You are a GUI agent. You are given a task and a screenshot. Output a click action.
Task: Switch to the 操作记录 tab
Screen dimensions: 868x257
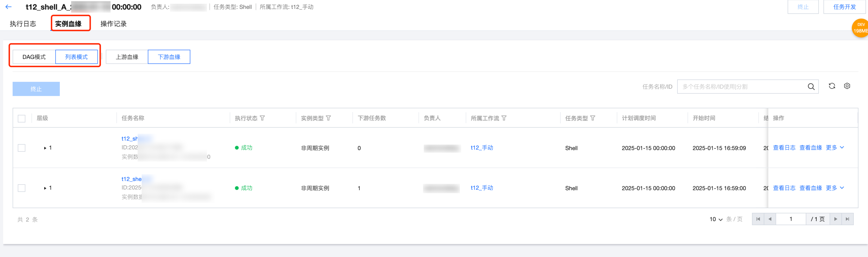click(x=113, y=24)
